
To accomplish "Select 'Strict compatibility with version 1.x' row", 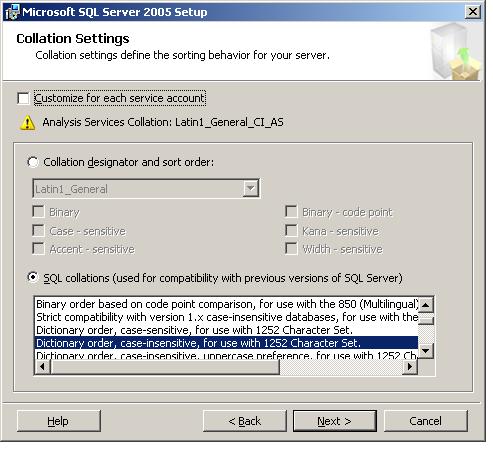I will pyautogui.click(x=226, y=317).
